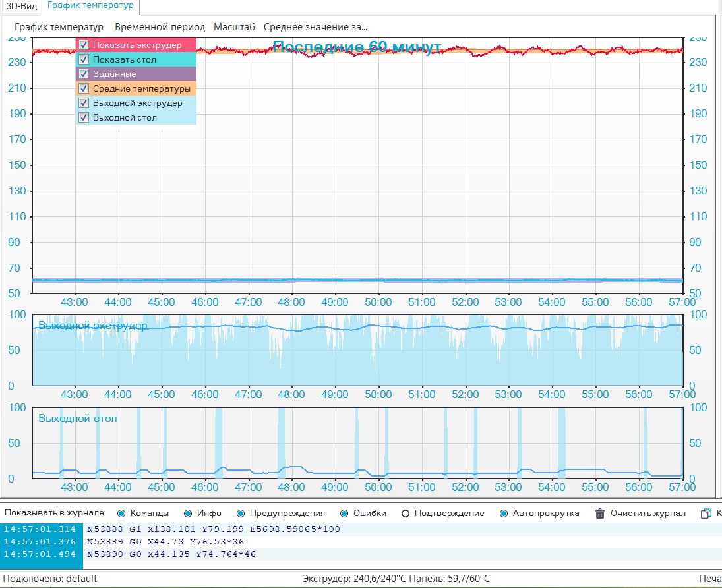Disable Предупреждения in the log filters
722x588 pixels.
click(241, 514)
